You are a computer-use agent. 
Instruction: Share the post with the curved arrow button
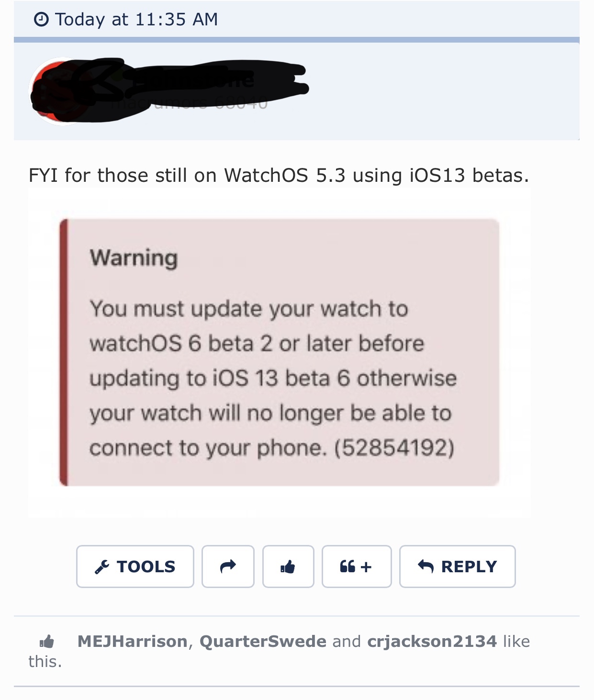tap(228, 567)
